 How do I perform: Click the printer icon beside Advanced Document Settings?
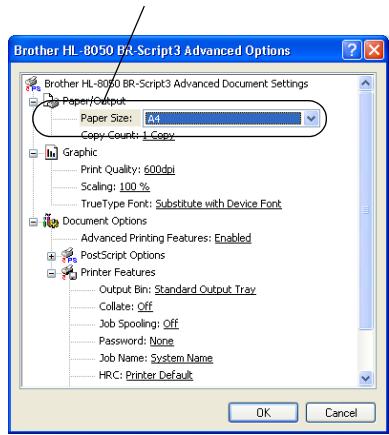point(33,84)
